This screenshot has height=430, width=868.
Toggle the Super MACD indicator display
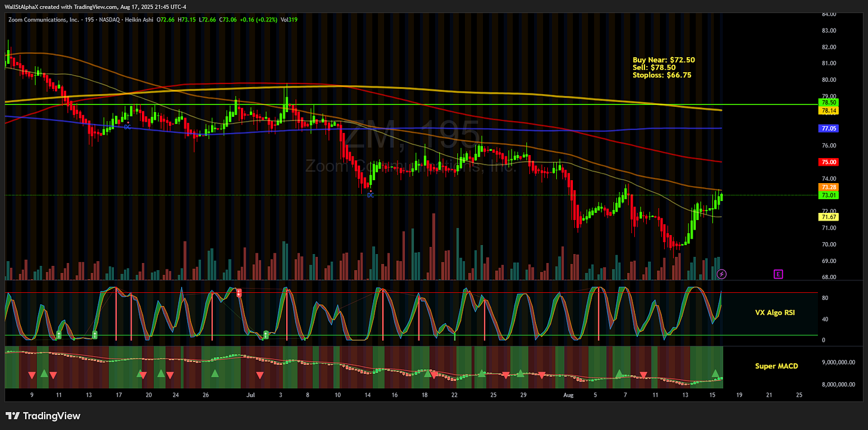776,366
